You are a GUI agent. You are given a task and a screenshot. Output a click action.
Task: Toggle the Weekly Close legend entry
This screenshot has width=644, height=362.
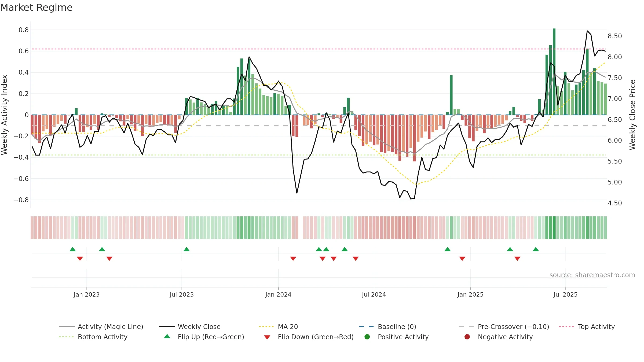click(190, 327)
